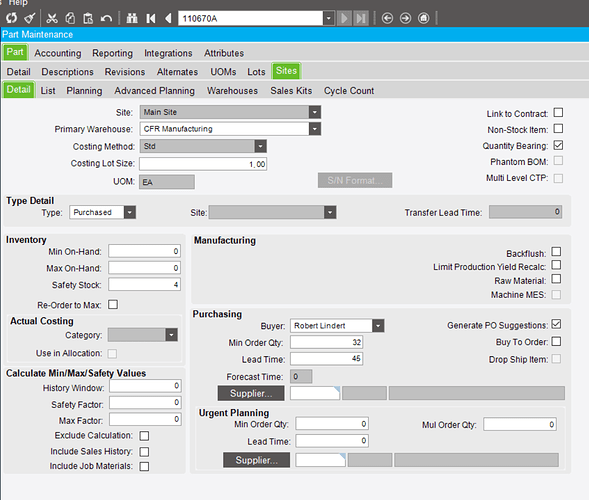
Task: Click the Undo arrow icon
Action: [107, 18]
